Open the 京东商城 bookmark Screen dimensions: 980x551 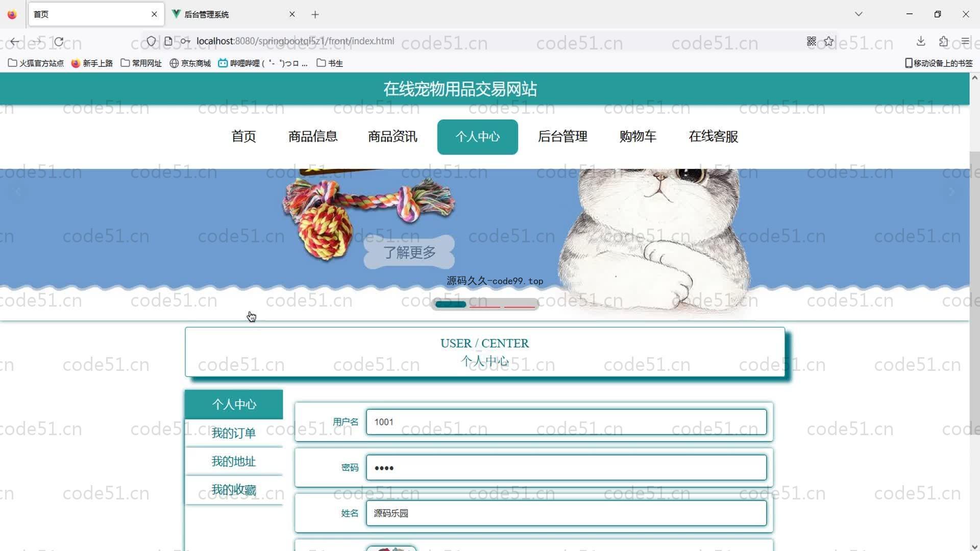[190, 63]
